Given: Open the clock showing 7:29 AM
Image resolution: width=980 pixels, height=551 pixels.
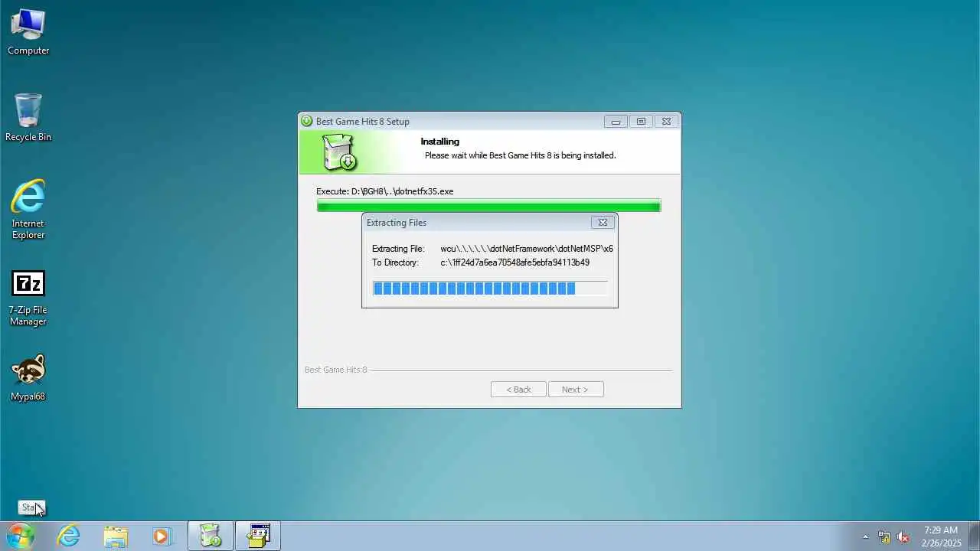Looking at the screenshot, I should pyautogui.click(x=941, y=536).
